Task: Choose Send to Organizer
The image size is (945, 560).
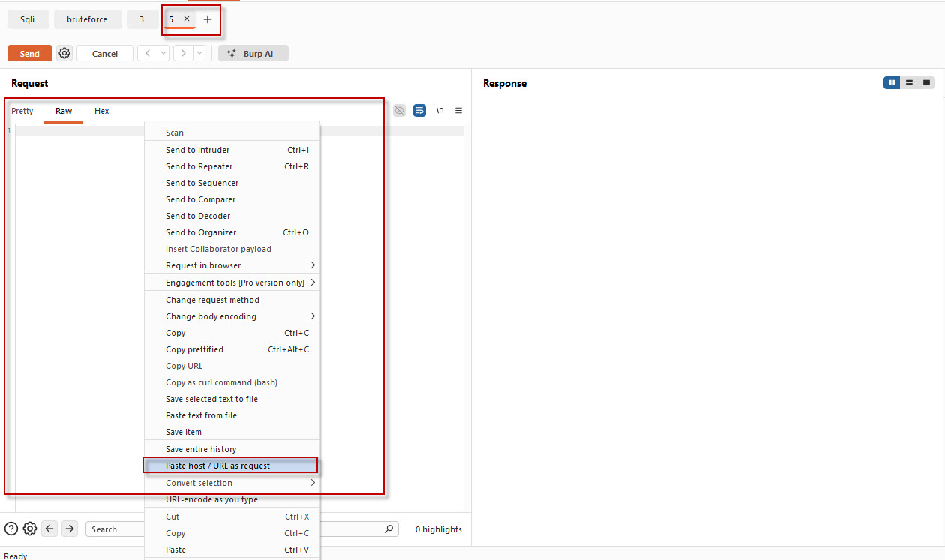Action: 232,232
